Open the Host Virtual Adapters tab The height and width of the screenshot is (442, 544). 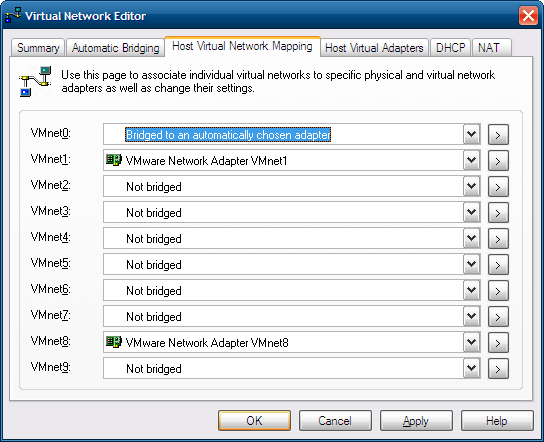click(374, 48)
